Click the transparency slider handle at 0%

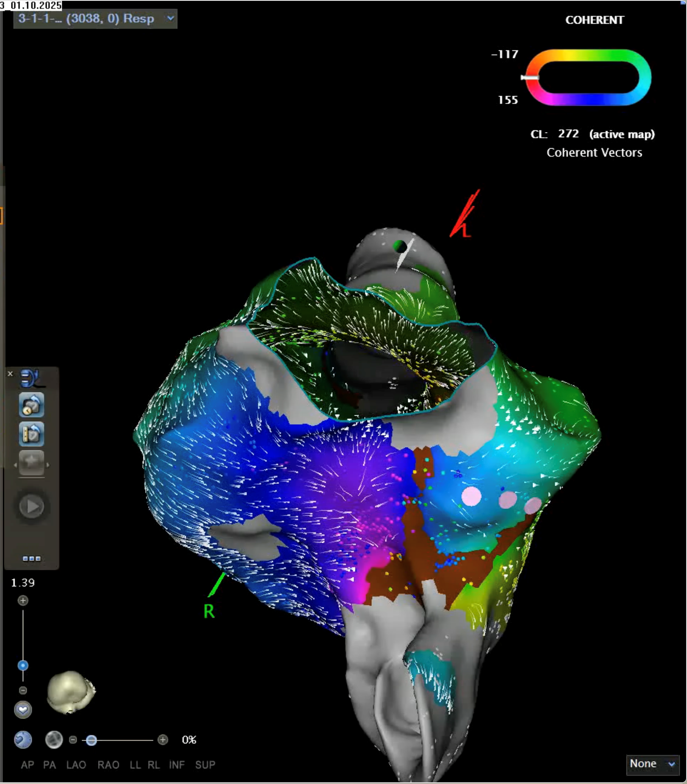91,740
